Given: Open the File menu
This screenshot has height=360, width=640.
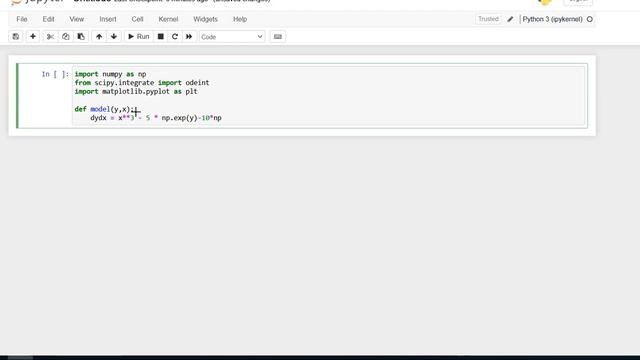Looking at the screenshot, I should coord(22,19).
